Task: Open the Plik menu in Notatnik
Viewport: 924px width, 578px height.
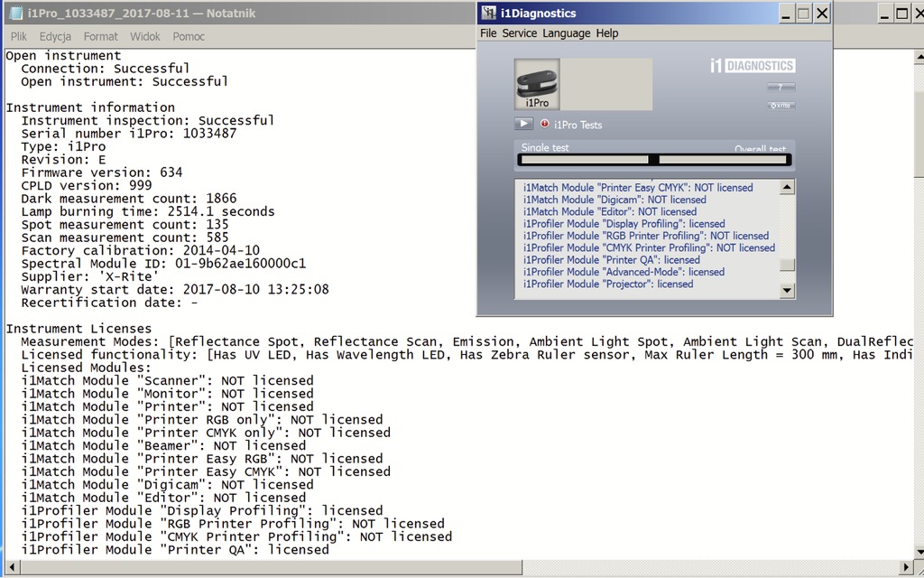Action: point(19,36)
